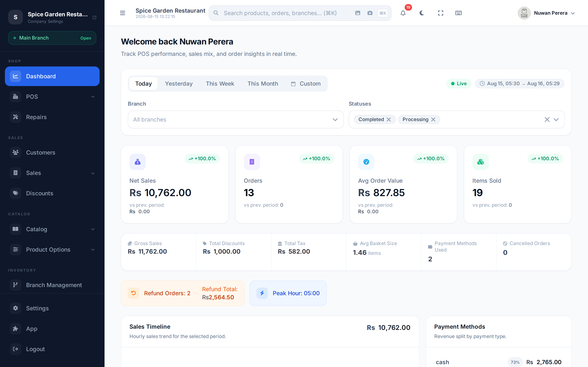The width and height of the screenshot is (588, 367).
Task: Remove the Completed status chip
Action: coord(389,119)
